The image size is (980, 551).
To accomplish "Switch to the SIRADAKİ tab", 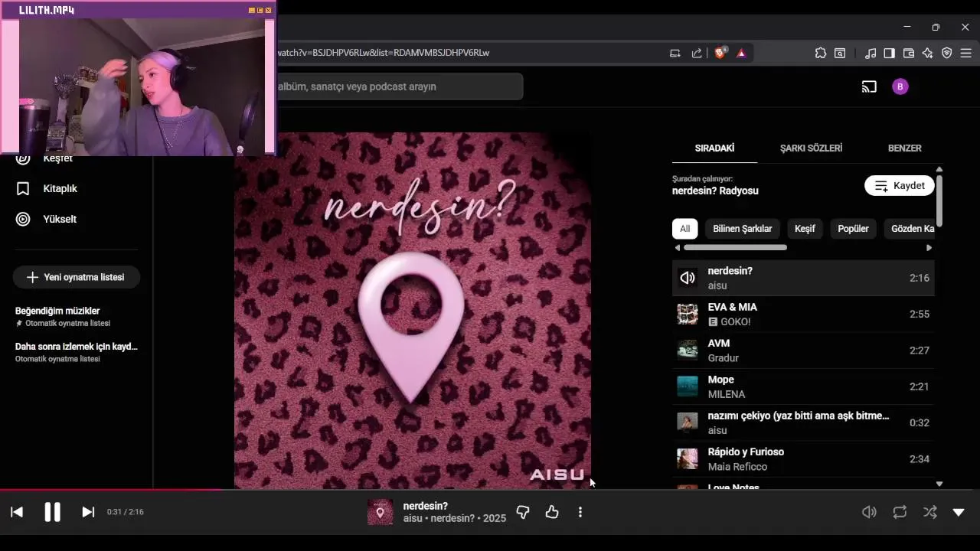I will point(714,148).
